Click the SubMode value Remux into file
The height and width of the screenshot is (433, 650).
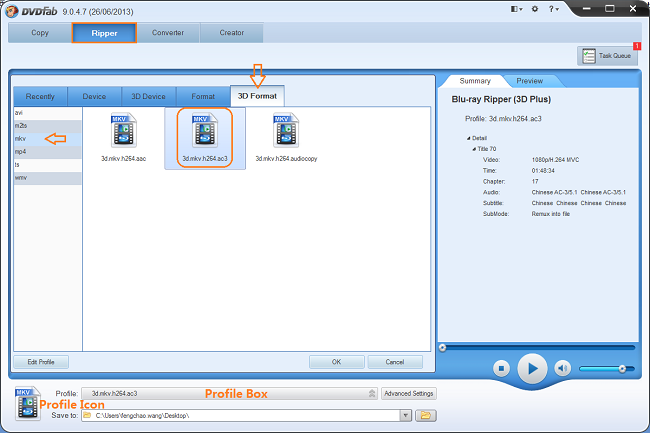point(551,214)
